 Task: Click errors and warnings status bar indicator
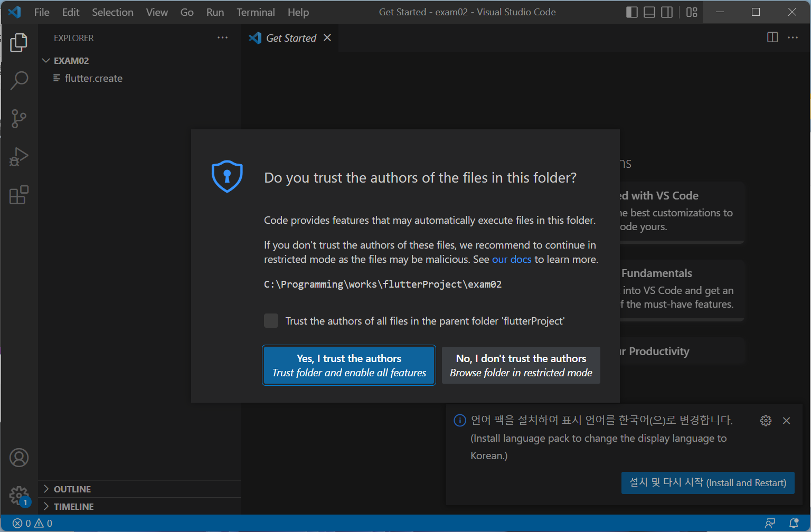pyautogui.click(x=32, y=523)
